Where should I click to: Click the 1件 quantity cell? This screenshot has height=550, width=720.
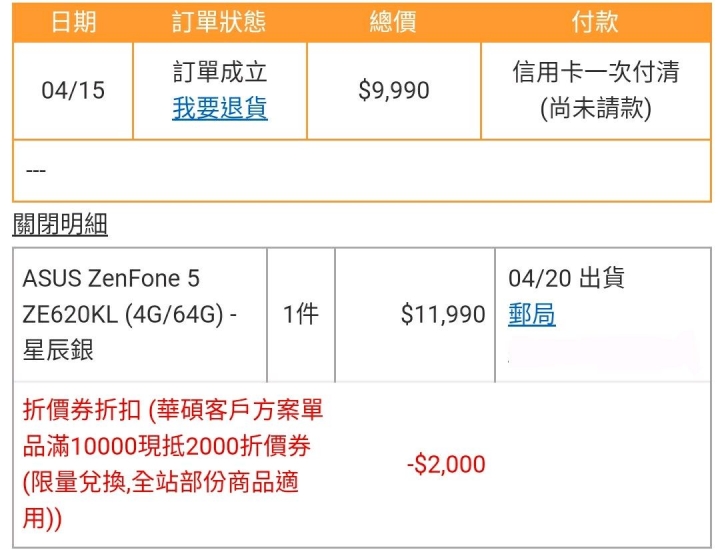(x=301, y=314)
